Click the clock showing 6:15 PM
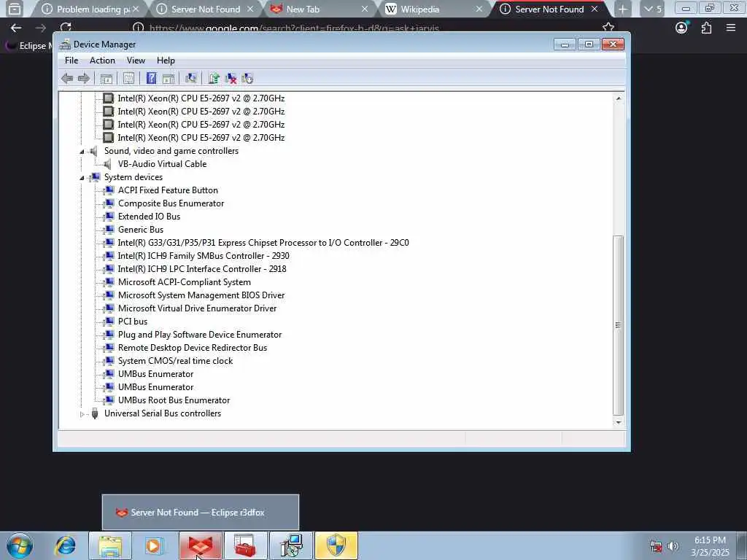 click(x=710, y=540)
